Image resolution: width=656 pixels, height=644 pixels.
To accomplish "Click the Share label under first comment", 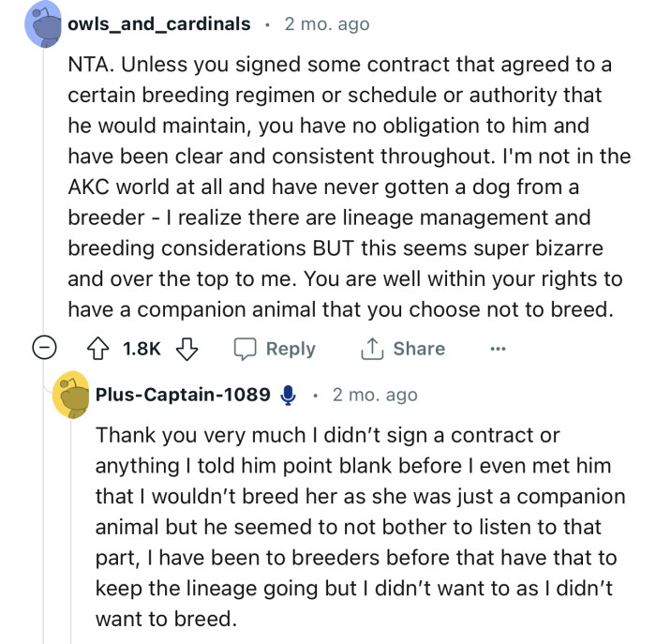I will 419,349.
